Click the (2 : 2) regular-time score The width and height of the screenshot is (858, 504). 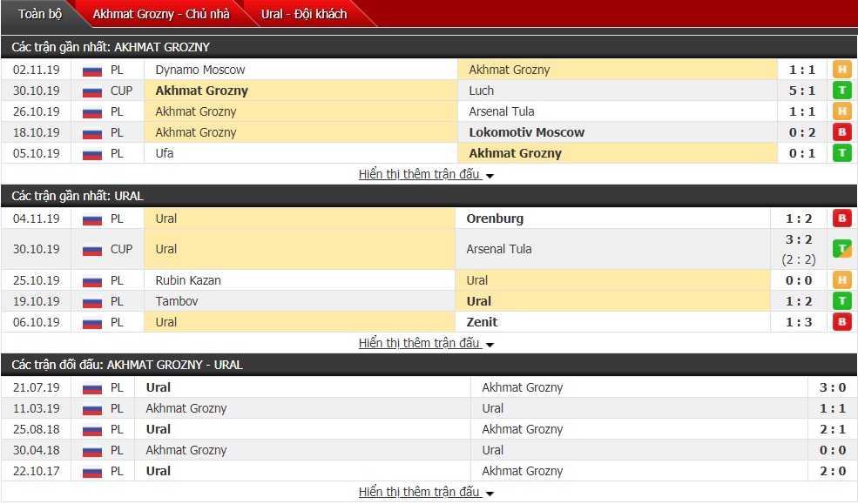tap(799, 259)
